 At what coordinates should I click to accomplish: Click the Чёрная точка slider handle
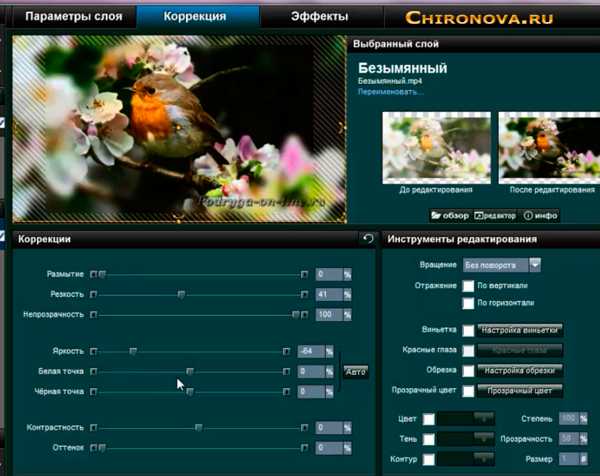click(x=190, y=392)
